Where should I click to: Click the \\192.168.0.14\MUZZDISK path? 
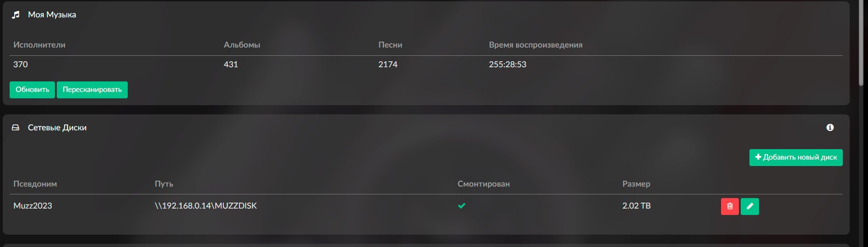pos(206,206)
